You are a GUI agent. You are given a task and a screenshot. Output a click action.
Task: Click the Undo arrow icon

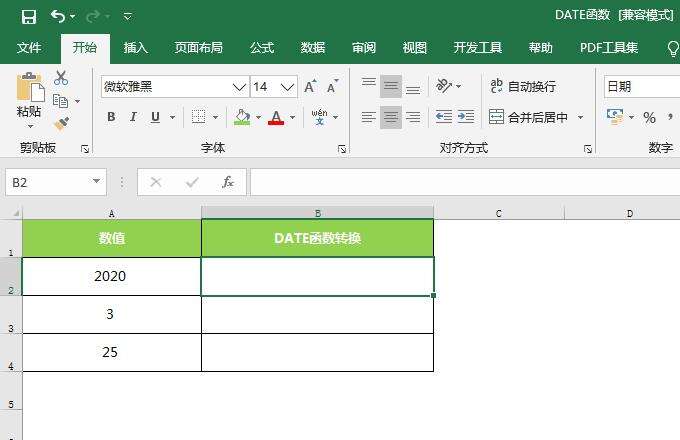coord(58,16)
